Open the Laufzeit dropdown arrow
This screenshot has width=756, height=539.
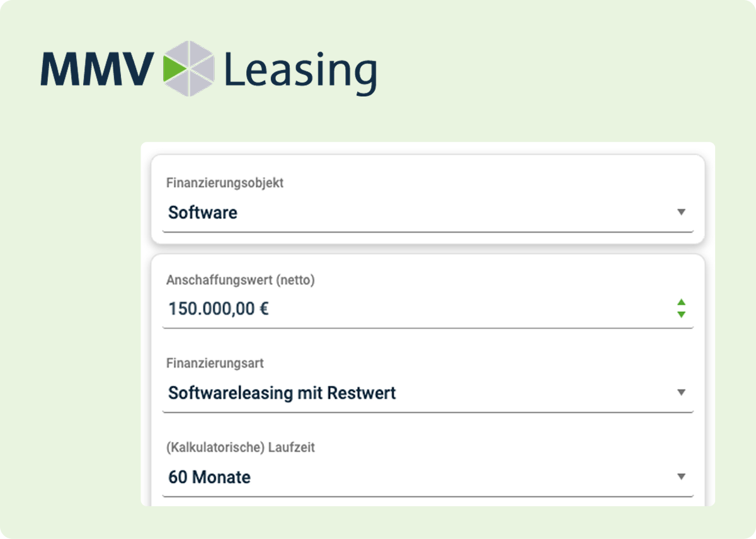[682, 476]
